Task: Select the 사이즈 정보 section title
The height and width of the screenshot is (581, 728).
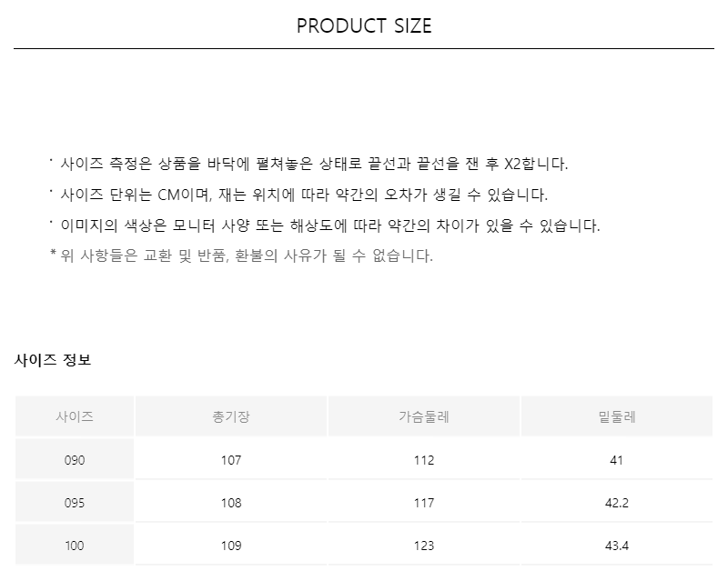Action: click(x=53, y=360)
